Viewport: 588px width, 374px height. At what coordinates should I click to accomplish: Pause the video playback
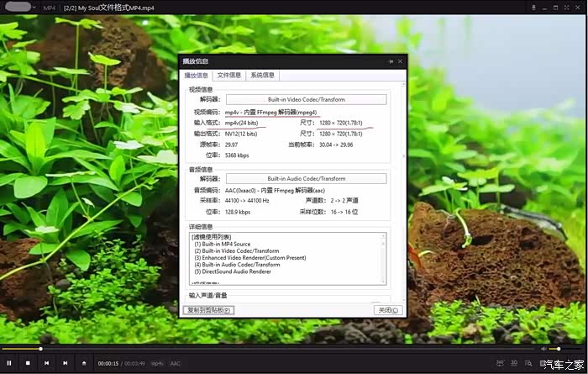click(9, 363)
